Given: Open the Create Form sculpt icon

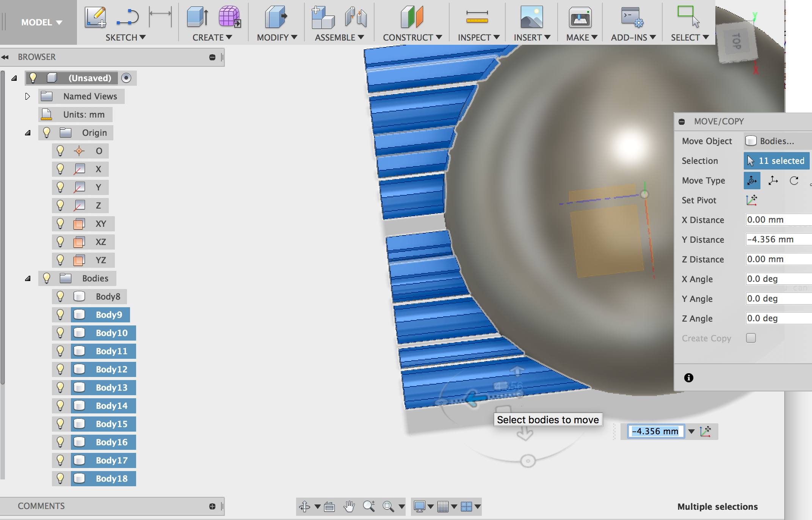Looking at the screenshot, I should [229, 17].
